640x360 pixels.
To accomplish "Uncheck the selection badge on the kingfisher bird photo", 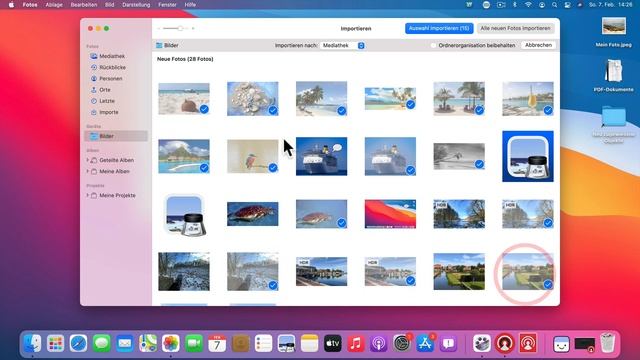I will click(x=273, y=167).
